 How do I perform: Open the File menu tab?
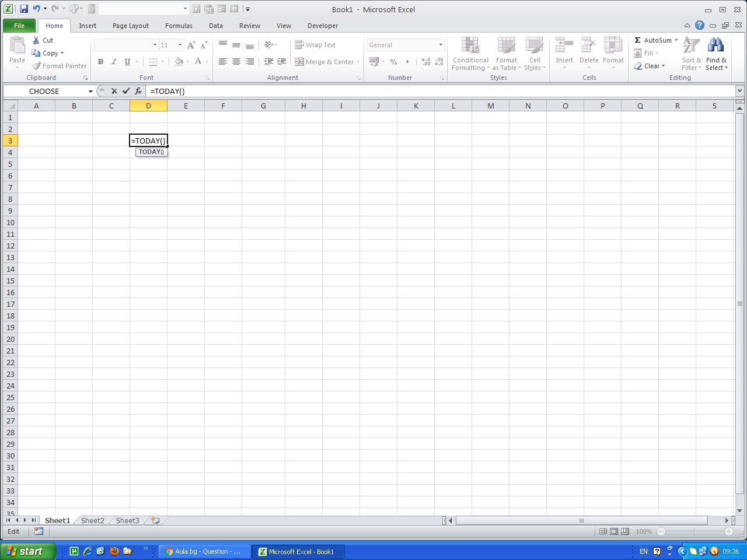[19, 26]
